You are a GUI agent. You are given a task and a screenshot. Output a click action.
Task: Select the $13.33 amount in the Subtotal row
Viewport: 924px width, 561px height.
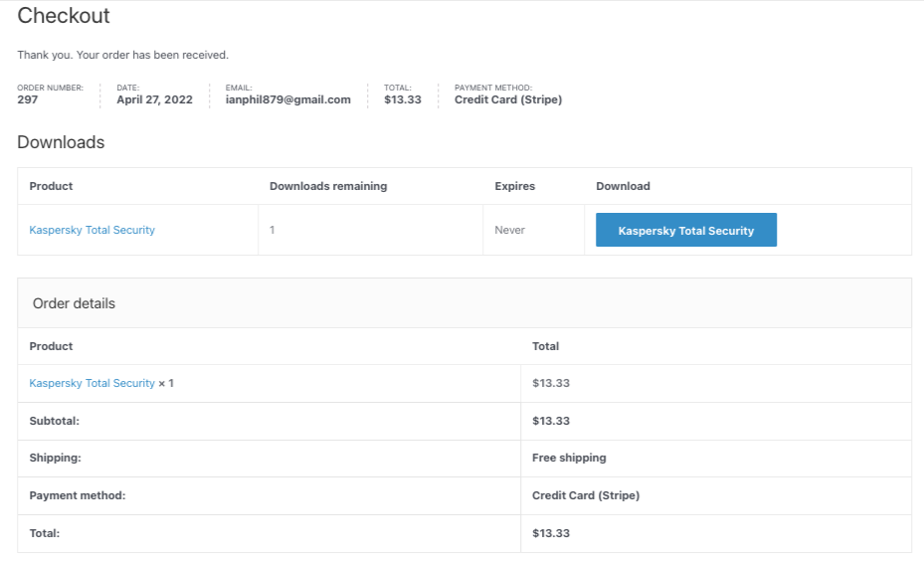point(551,421)
